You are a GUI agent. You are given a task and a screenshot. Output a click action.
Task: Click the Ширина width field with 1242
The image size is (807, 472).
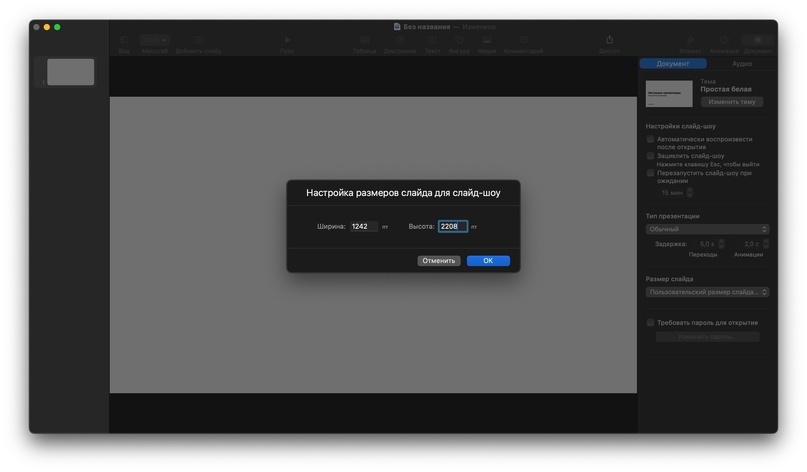(x=364, y=226)
